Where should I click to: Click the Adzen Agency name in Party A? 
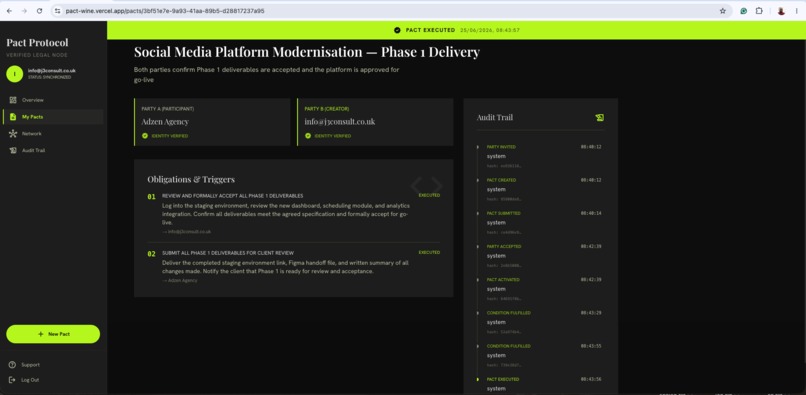[165, 122]
